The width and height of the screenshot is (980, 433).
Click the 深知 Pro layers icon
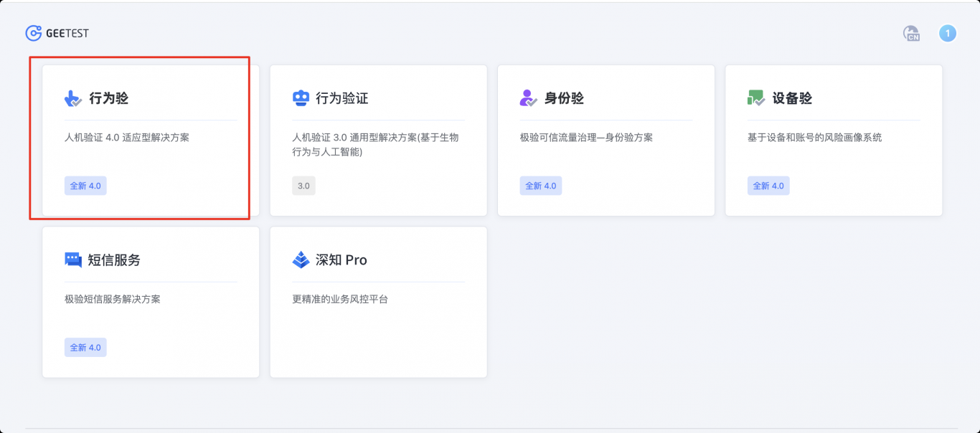click(301, 260)
